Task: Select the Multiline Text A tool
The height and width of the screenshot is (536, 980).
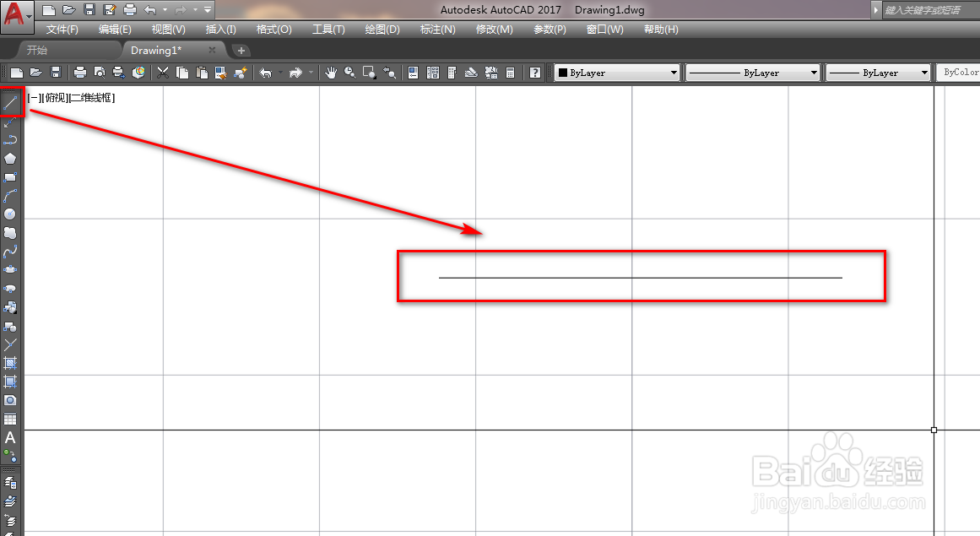Action: [10, 438]
